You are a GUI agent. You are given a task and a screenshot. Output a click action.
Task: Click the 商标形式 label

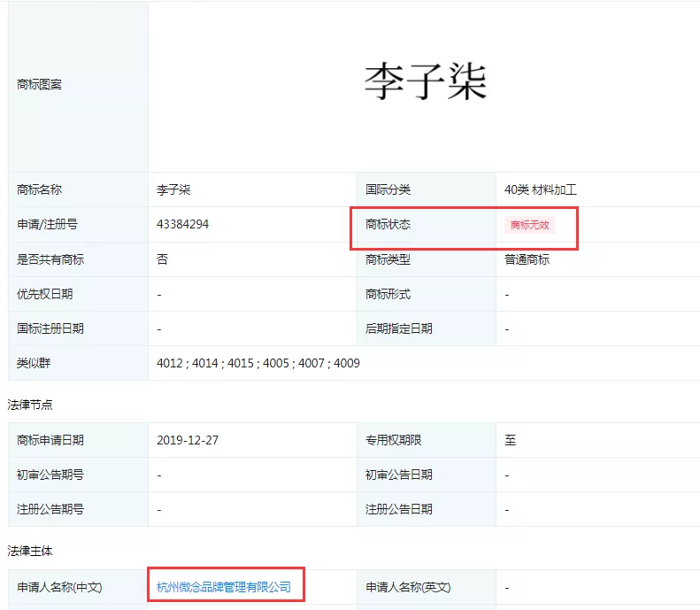pyautogui.click(x=388, y=294)
